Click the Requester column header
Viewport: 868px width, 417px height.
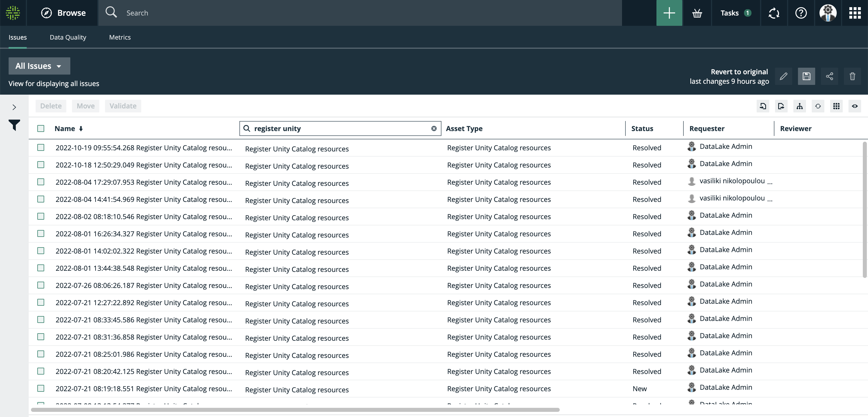[x=707, y=128]
